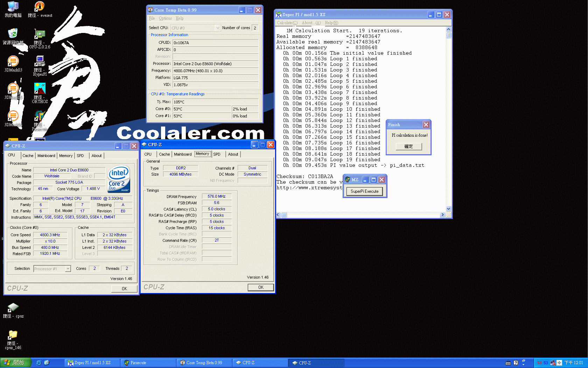The width and height of the screenshot is (588, 368).
Task: Click the system tray clock
Action: [x=574, y=363]
